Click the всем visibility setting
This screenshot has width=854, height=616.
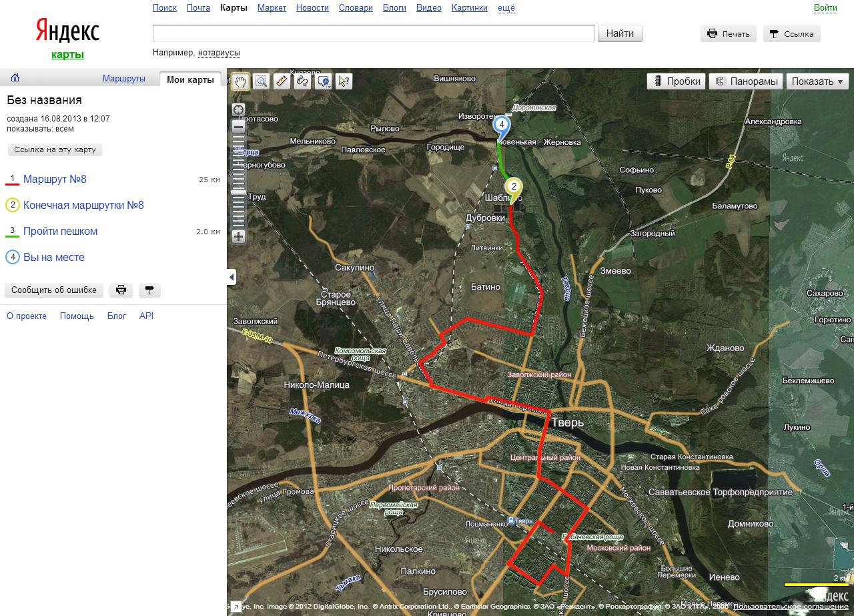[65, 129]
